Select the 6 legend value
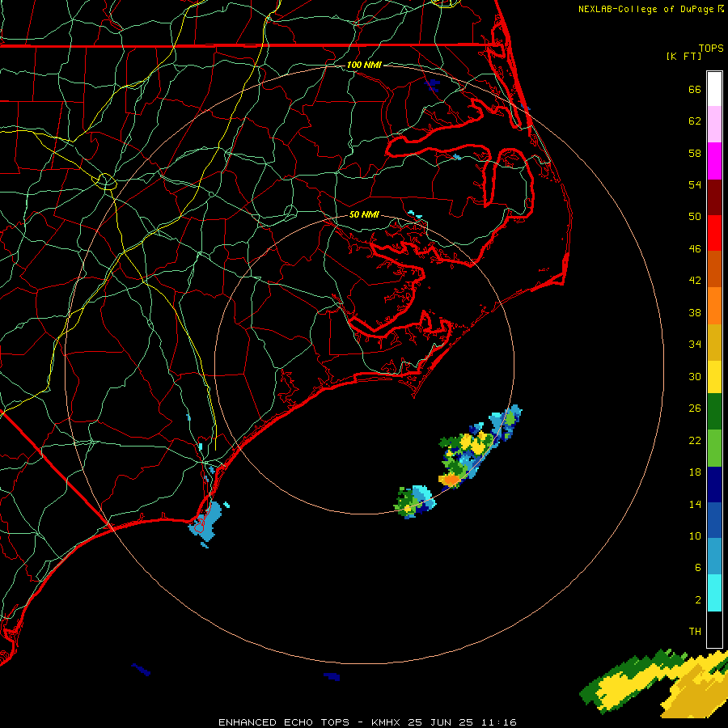Viewport: 728px width, 728px height. [698, 568]
